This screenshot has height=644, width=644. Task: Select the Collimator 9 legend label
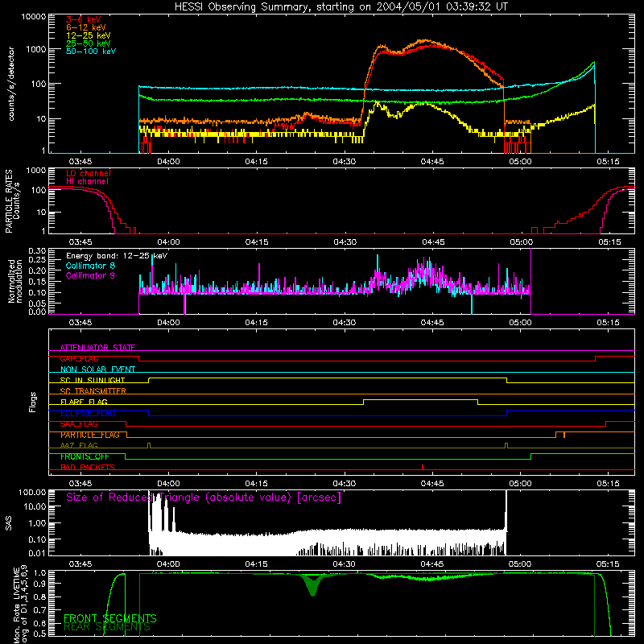(90, 275)
